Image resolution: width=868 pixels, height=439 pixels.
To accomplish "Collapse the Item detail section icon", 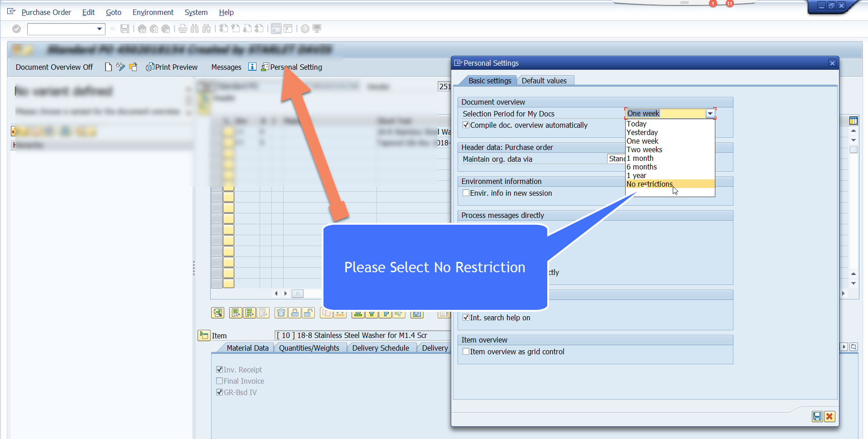I will pyautogui.click(x=203, y=335).
